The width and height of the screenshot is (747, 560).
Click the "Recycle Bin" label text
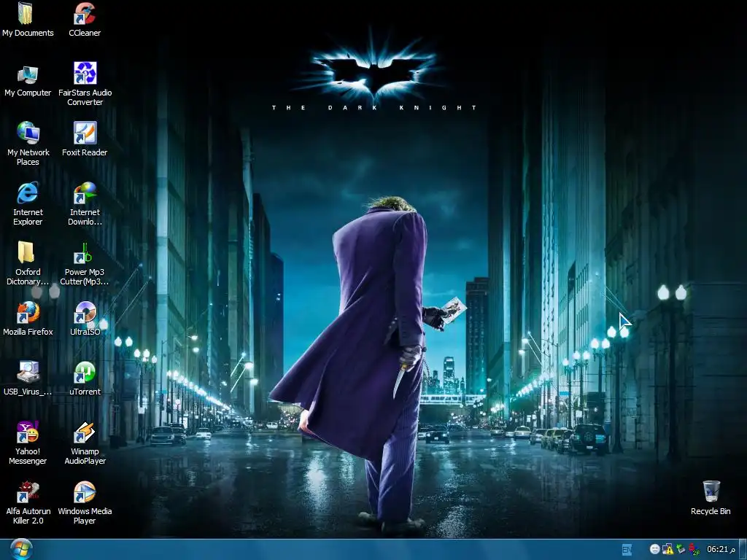point(711,511)
